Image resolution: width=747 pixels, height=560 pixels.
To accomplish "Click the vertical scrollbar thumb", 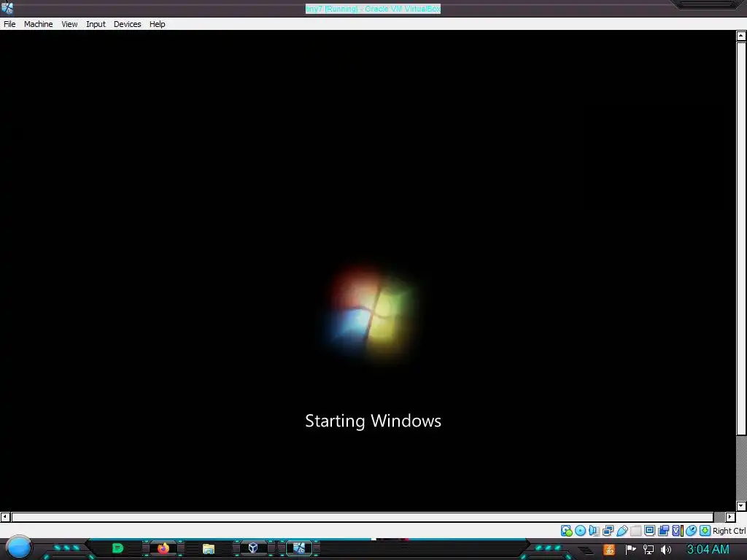I will click(741, 238).
